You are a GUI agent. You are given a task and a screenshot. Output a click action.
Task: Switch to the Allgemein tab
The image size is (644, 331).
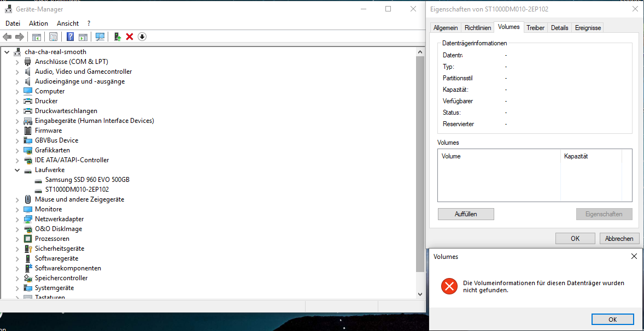click(x=446, y=27)
